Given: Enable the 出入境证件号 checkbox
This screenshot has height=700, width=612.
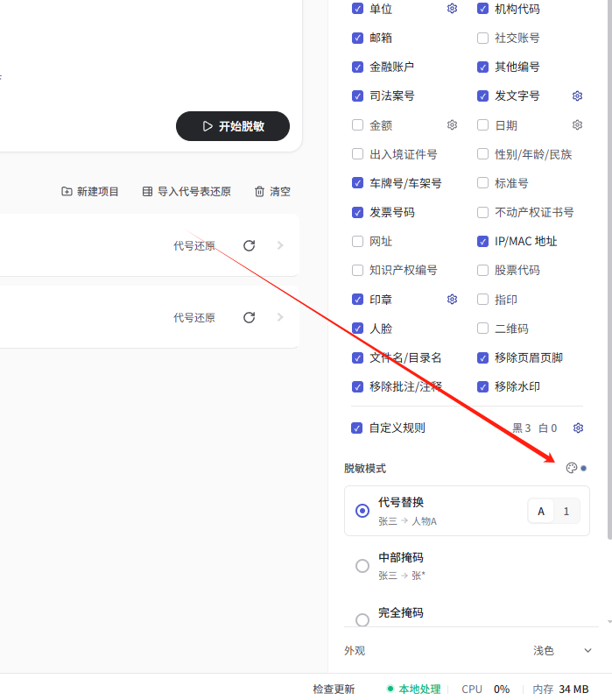Looking at the screenshot, I should pyautogui.click(x=357, y=154).
